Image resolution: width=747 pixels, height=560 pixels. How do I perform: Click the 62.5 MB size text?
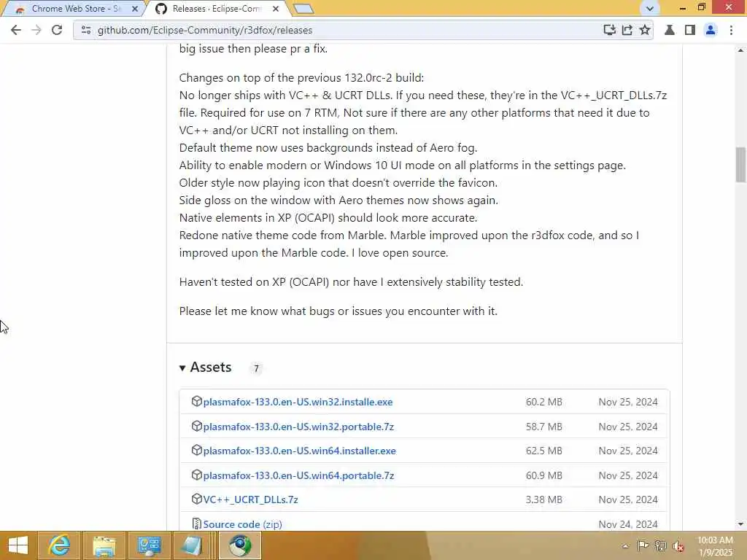pos(544,451)
